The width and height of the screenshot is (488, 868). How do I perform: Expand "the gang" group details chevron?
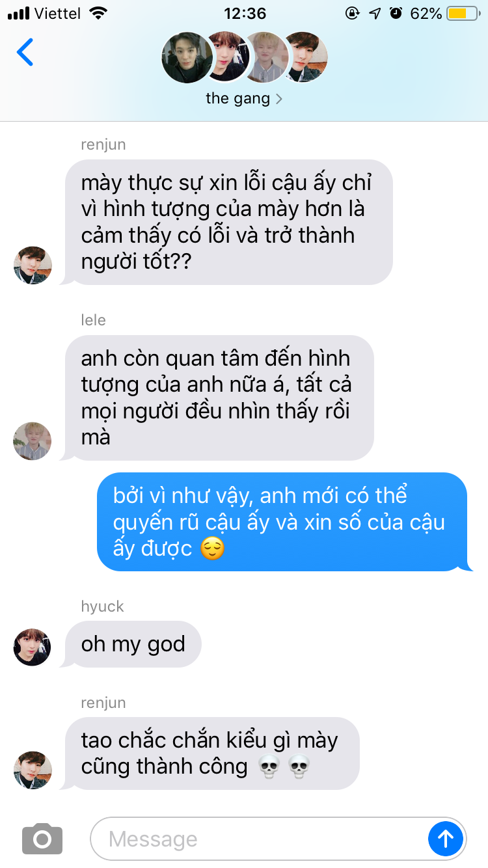point(279,99)
